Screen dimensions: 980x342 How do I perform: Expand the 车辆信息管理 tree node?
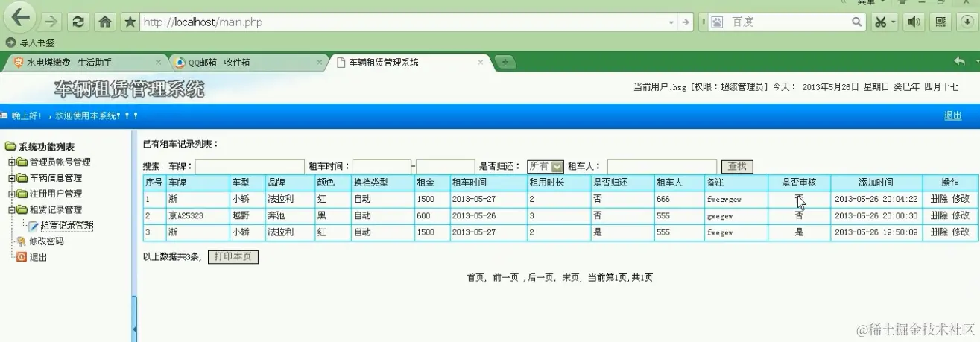[x=12, y=178]
